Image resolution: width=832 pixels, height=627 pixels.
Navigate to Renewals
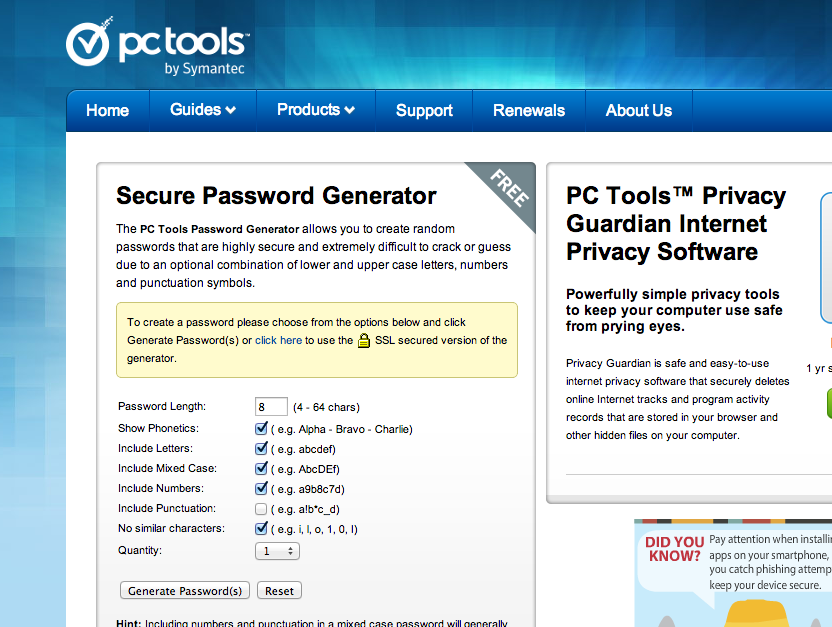[x=529, y=110]
